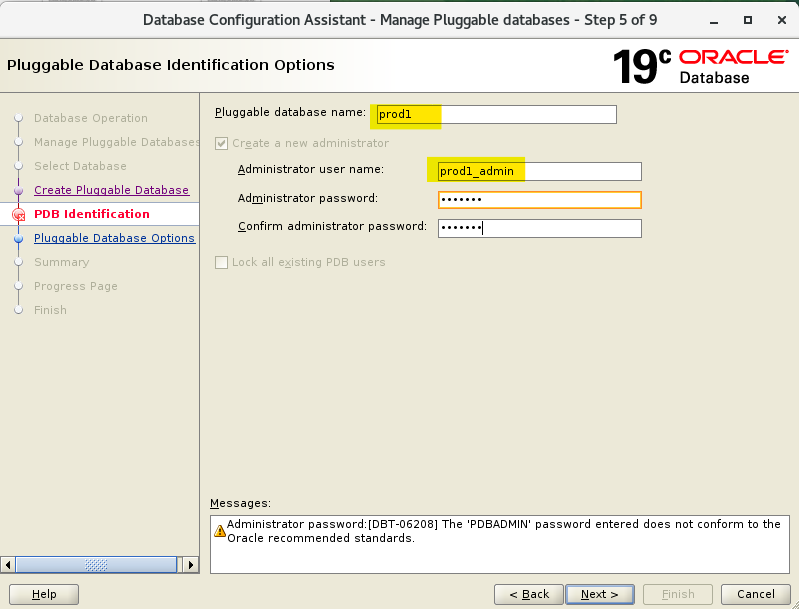Focus the Confirm administrator password field
Screen dimensions: 799x609
540,228
